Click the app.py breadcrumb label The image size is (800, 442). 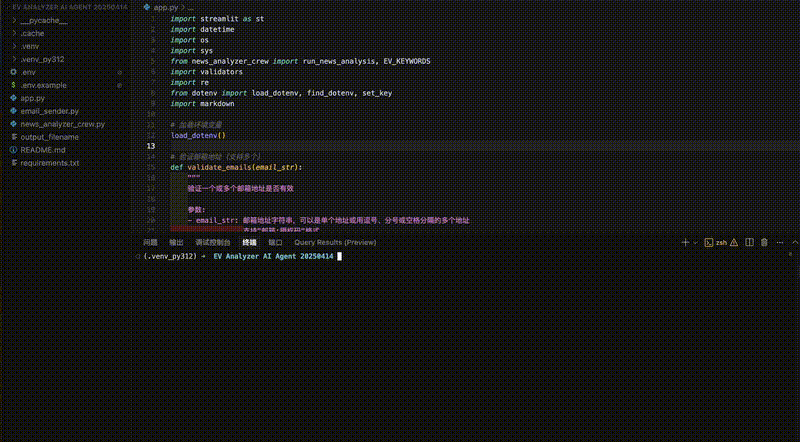click(x=166, y=8)
